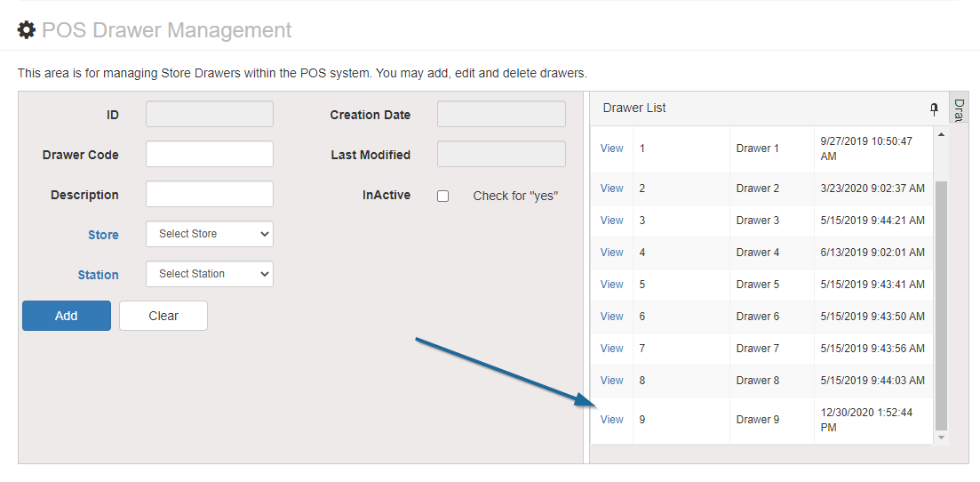Click the date 6/13/2019 9:02:01 AM
Viewport: 980px width, 482px height.
click(872, 253)
